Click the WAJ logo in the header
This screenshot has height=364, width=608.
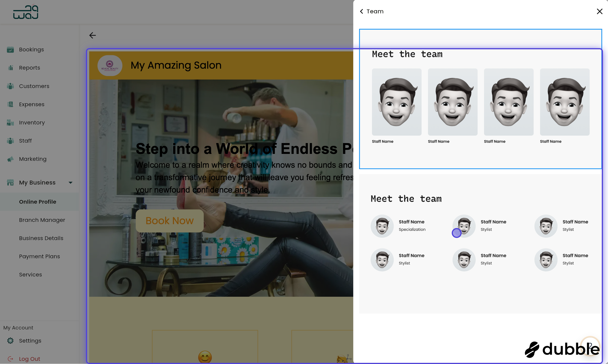25,12
